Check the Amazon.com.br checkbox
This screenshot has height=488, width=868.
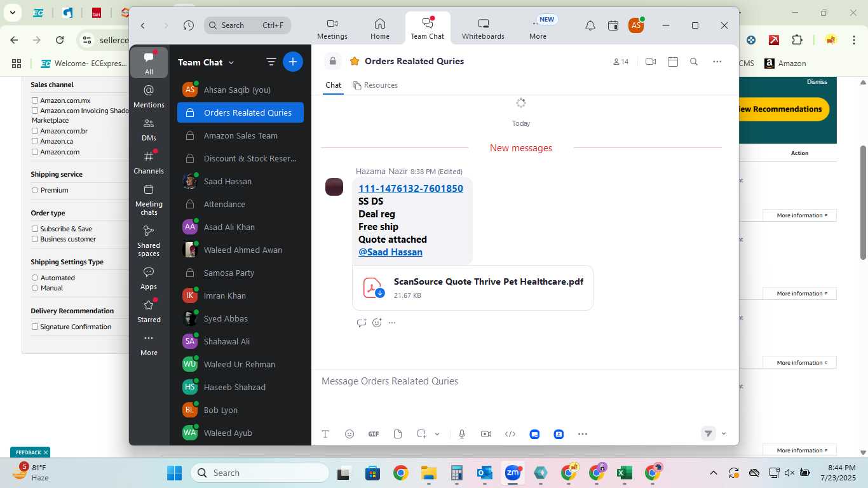point(35,131)
